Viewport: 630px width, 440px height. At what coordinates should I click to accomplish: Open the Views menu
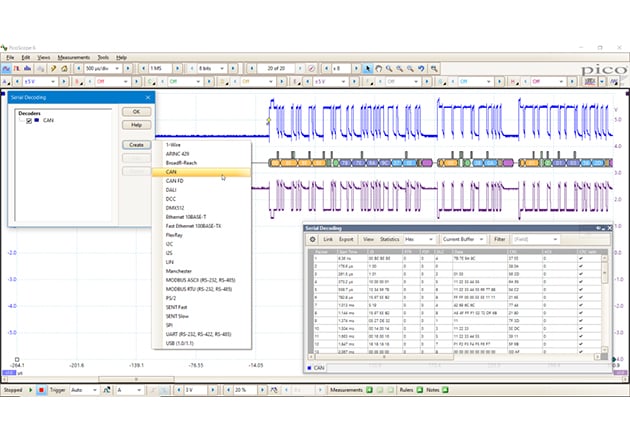tap(43, 57)
